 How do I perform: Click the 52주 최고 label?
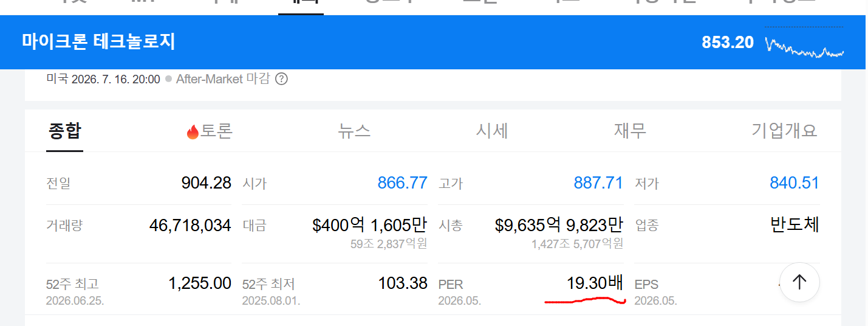(x=72, y=284)
